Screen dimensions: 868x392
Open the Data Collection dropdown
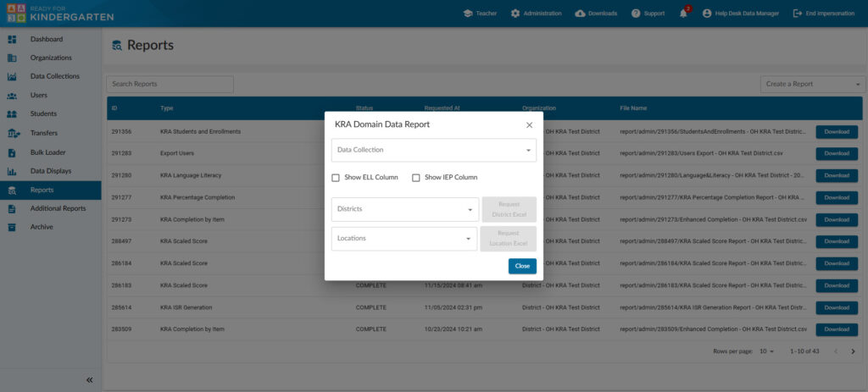(434, 151)
